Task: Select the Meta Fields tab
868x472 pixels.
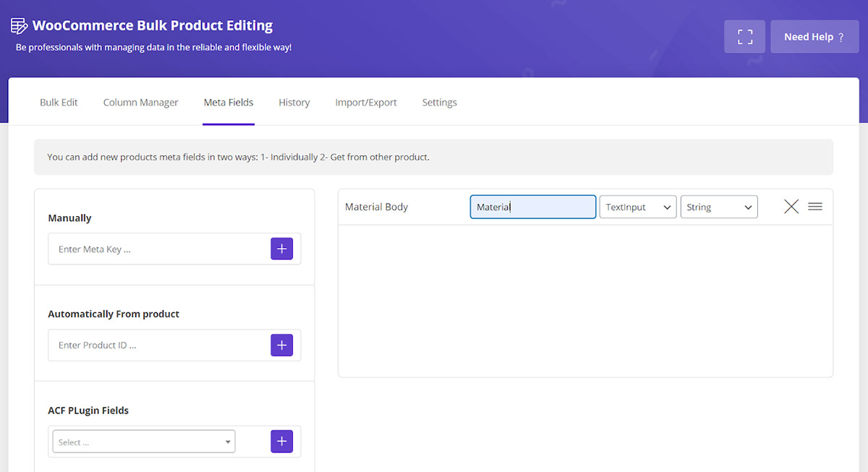Action: (229, 103)
